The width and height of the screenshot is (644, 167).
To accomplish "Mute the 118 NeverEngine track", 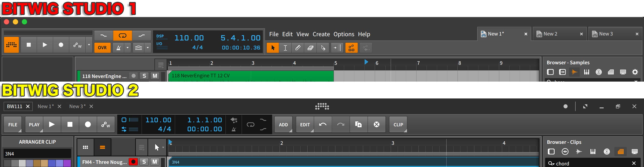I will coord(155,76).
